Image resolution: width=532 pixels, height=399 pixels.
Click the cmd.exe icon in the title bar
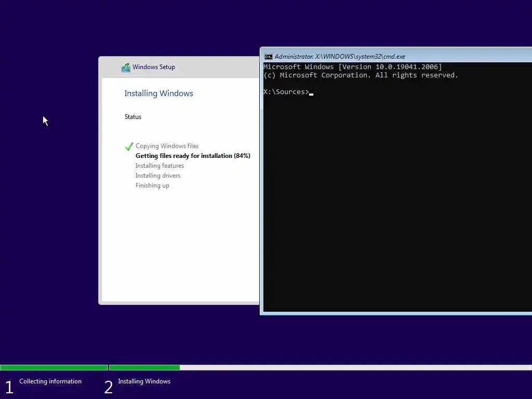point(269,57)
